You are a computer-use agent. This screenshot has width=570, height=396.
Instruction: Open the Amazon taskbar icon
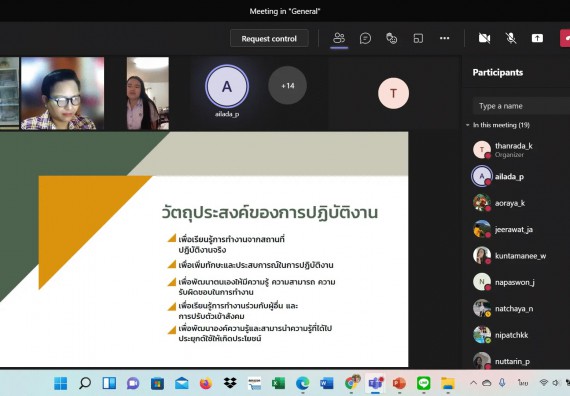(254, 383)
